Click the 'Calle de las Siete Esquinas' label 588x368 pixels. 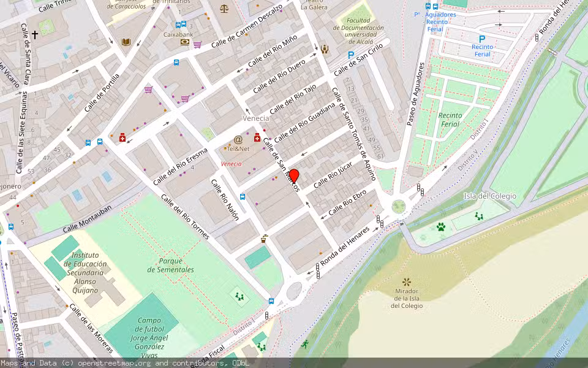tap(21, 132)
